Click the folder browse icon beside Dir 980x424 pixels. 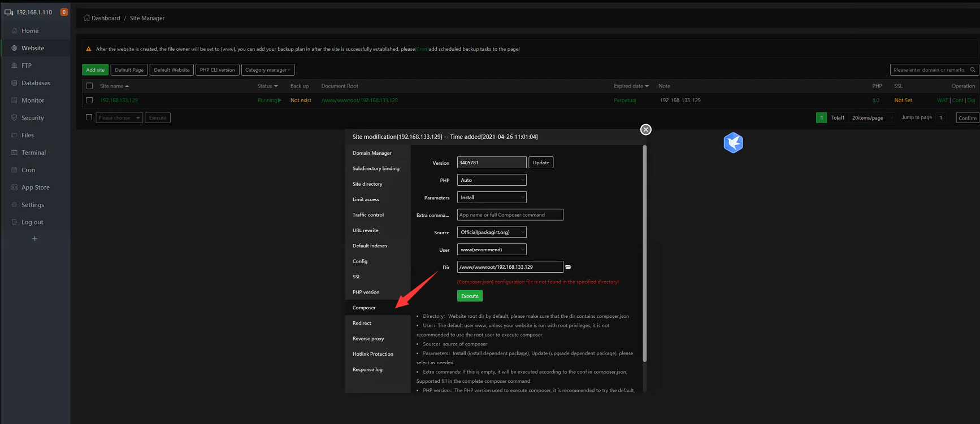(568, 267)
